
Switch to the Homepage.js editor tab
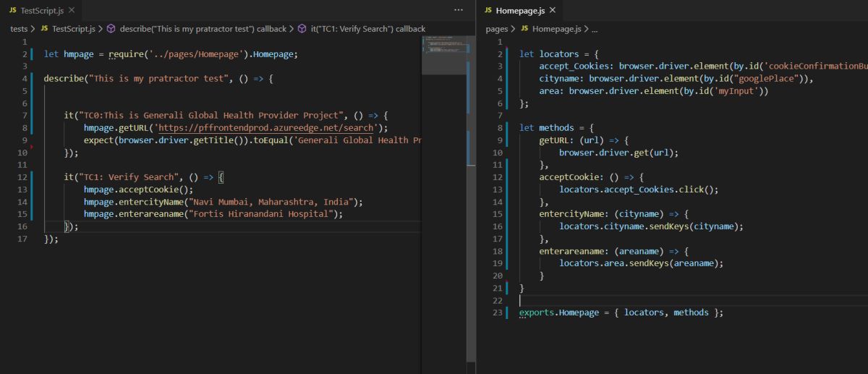[520, 10]
